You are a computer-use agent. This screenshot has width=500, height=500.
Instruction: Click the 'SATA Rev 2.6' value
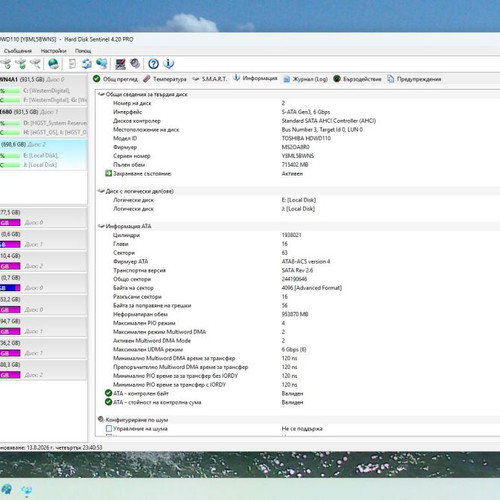[297, 270]
